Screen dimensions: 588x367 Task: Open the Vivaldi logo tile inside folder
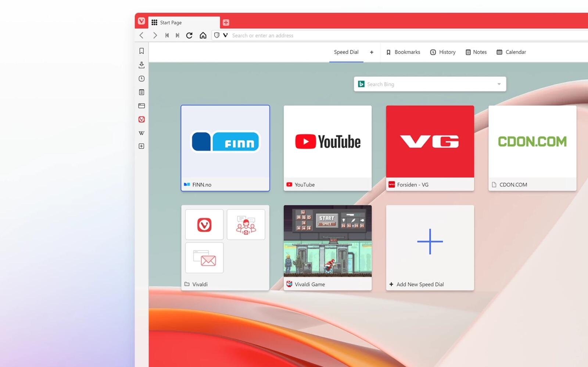(204, 224)
